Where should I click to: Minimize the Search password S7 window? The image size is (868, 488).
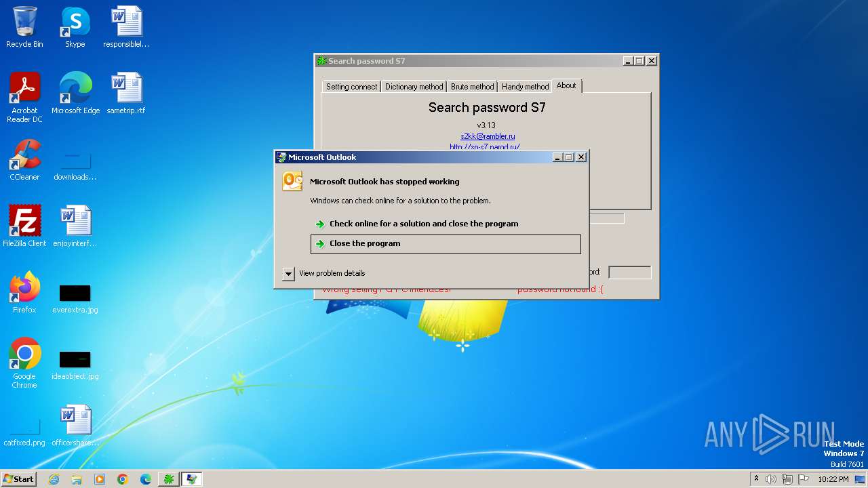click(x=628, y=61)
